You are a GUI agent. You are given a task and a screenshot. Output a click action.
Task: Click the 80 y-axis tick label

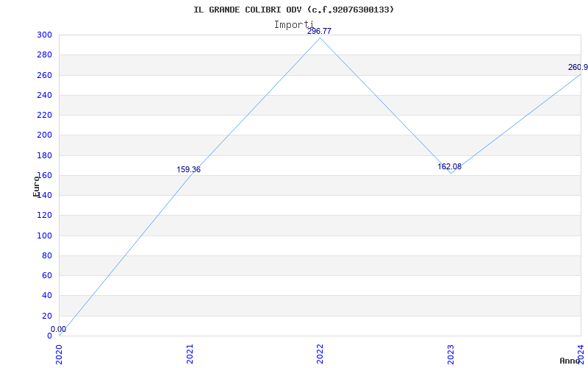[x=47, y=255]
